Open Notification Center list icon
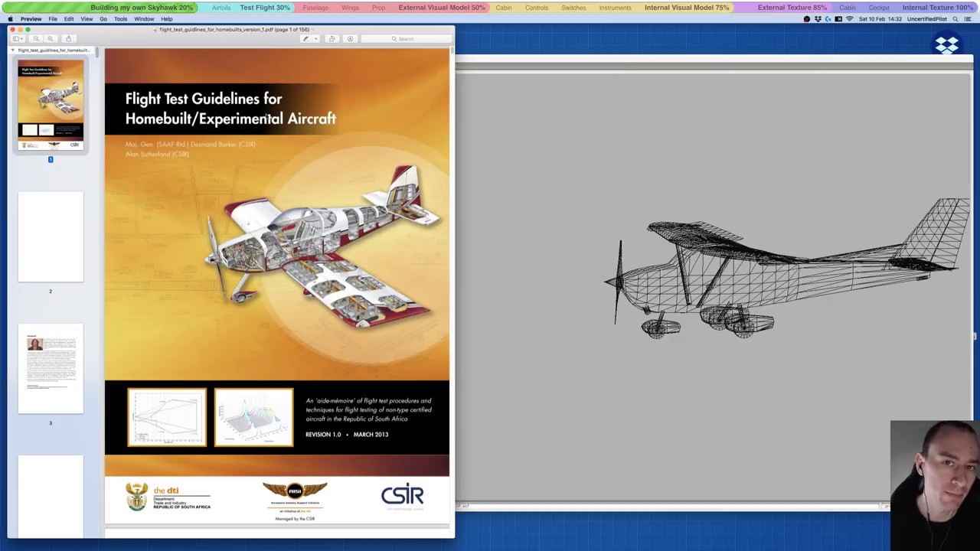980x551 pixels. coord(969,18)
